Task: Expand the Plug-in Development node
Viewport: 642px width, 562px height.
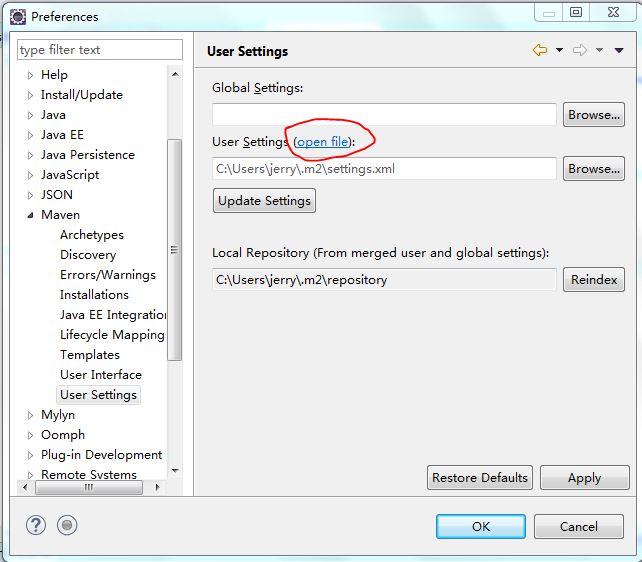Action: click(x=30, y=455)
